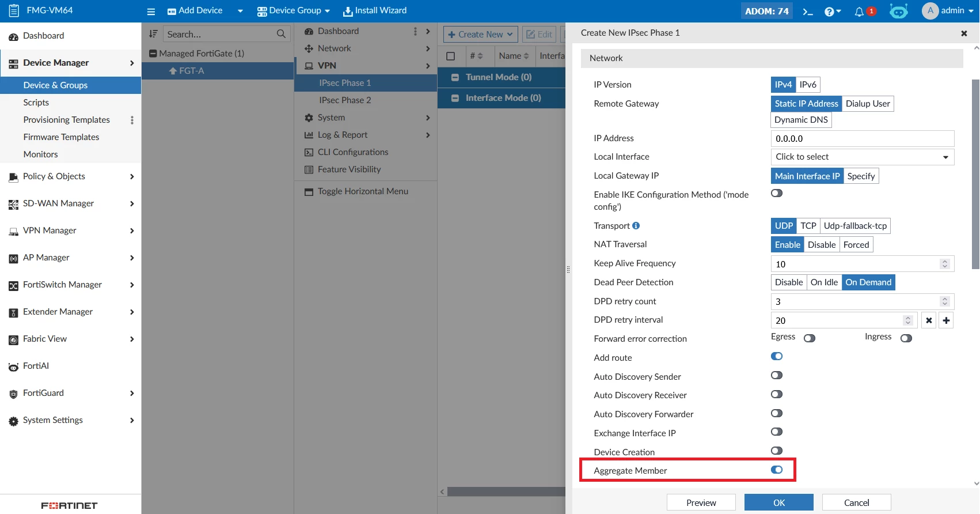980x514 pixels.
Task: Click the SD-WAN Manager sidebar icon
Action: [x=13, y=204]
